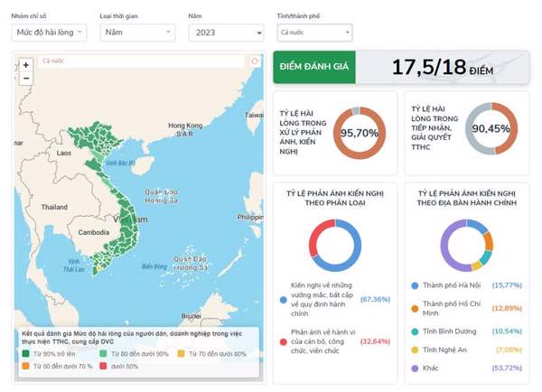Zoom in on the Vietnam map
The width and height of the screenshot is (542, 392).
pos(26,65)
